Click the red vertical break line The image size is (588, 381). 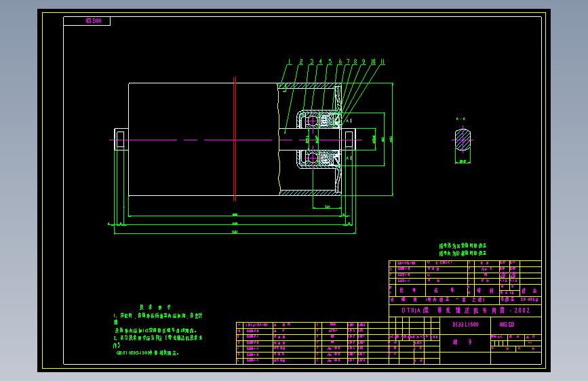[x=235, y=139]
